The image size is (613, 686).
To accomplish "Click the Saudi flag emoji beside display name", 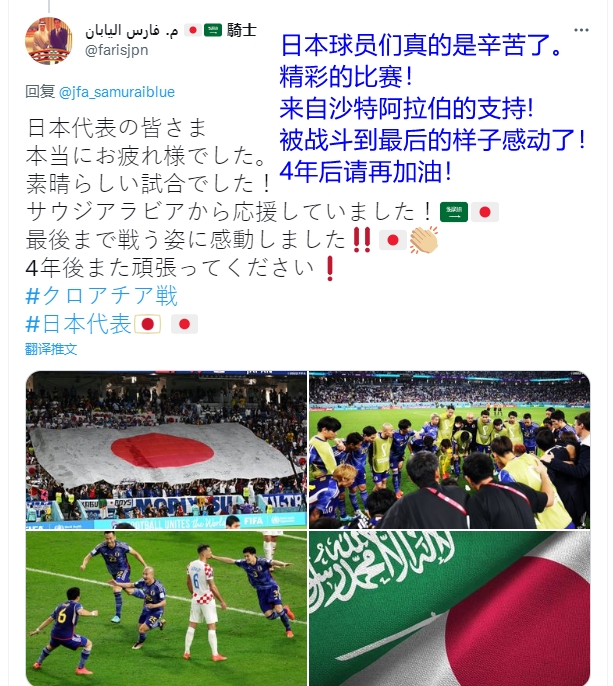I will coord(213,30).
